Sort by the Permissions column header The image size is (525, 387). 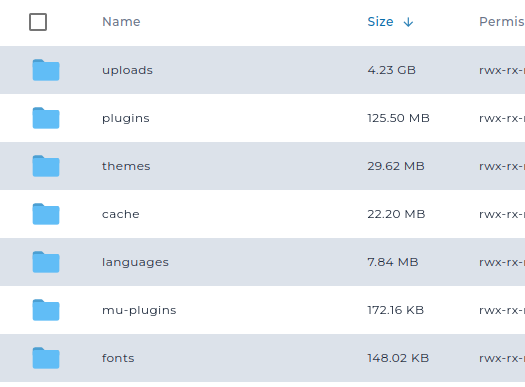(502, 22)
